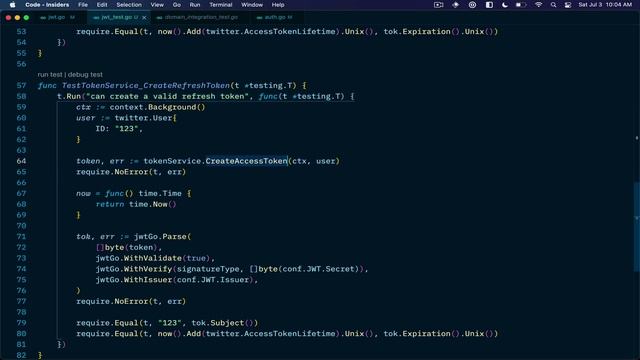Open the File menu
The width and height of the screenshot is (640, 360).
click(x=83, y=5)
